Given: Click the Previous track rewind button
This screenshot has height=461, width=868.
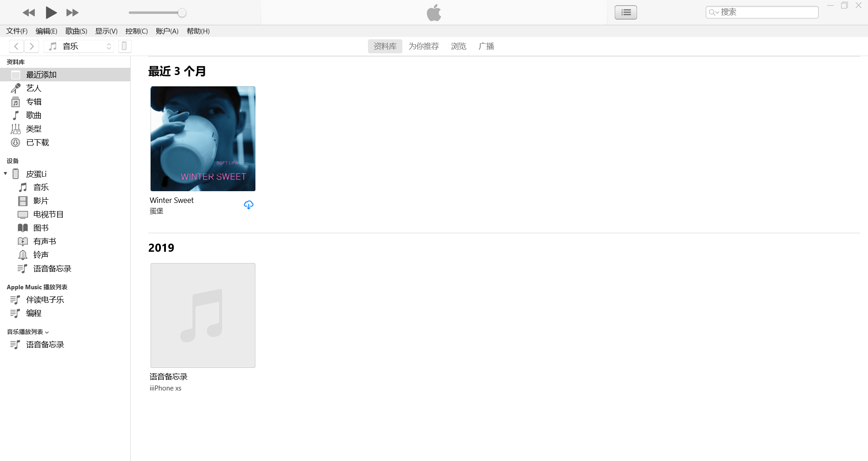Looking at the screenshot, I should pos(29,13).
